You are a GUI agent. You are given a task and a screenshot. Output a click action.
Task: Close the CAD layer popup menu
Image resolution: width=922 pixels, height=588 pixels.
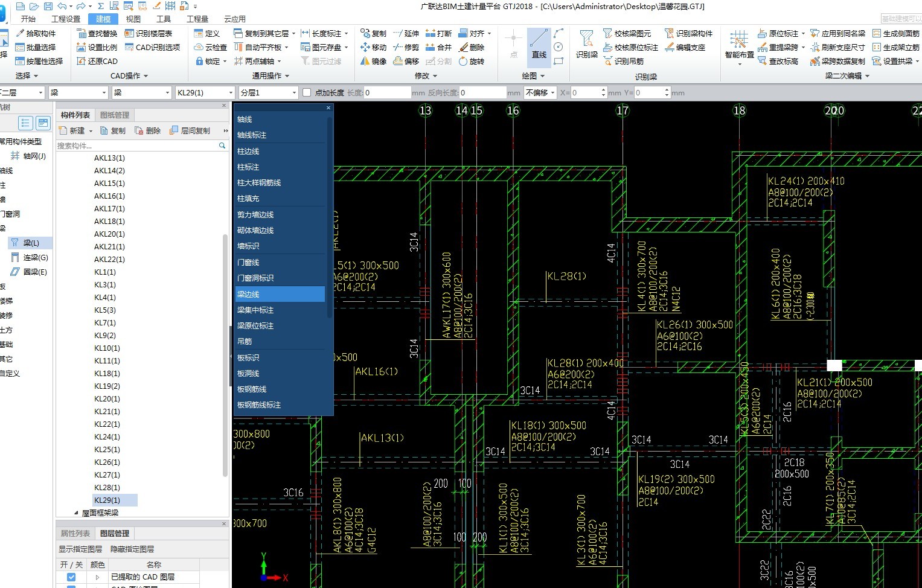coord(328,107)
